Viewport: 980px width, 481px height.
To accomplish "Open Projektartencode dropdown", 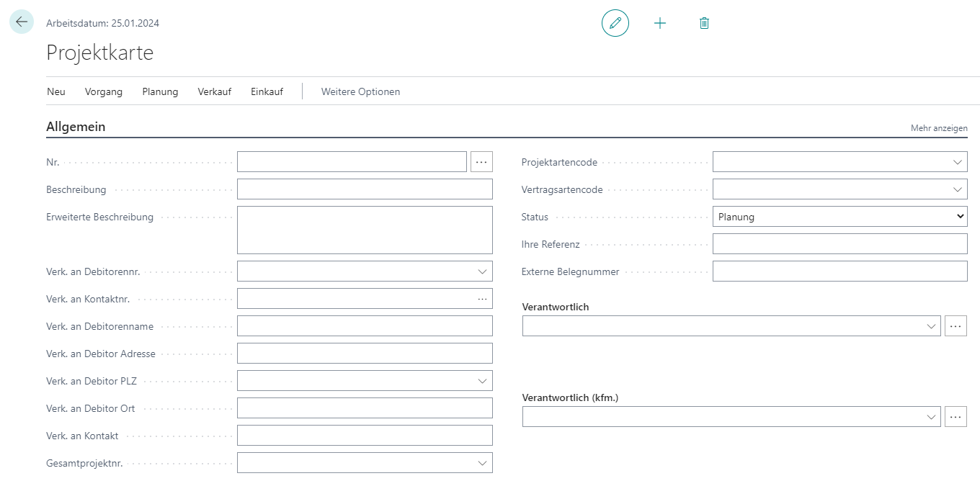I will [x=957, y=162].
